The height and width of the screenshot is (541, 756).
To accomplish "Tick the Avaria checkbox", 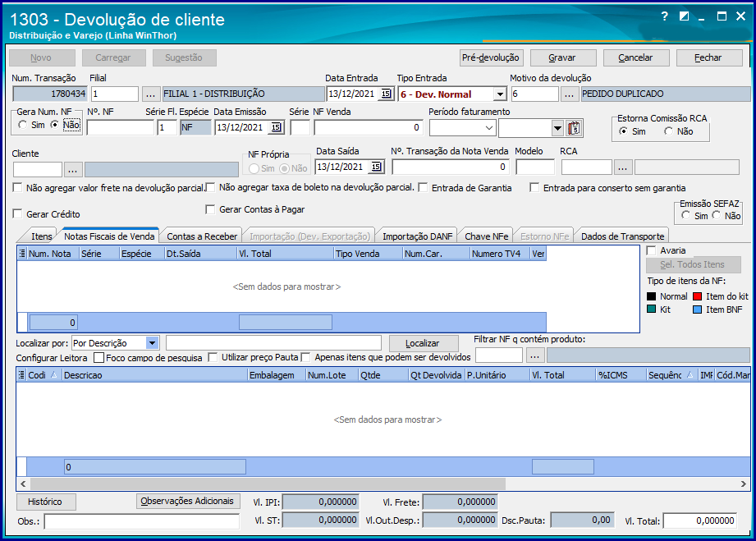I will pyautogui.click(x=652, y=250).
